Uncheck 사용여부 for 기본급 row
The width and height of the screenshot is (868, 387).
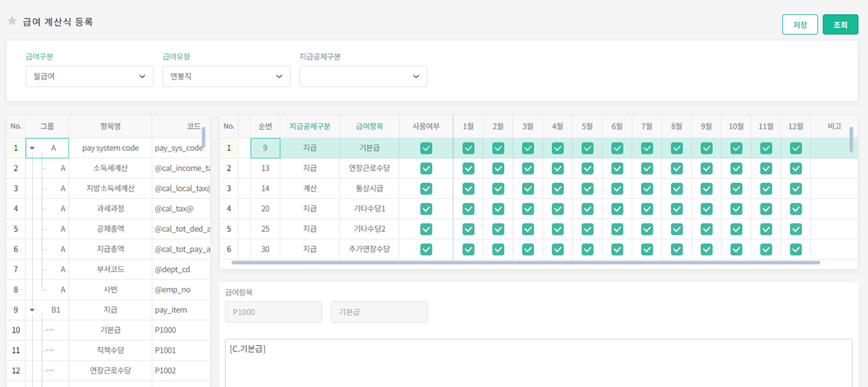[426, 148]
